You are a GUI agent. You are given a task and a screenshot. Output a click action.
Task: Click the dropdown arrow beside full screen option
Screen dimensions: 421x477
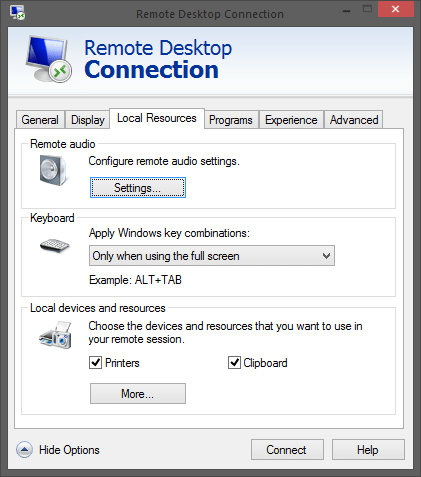[326, 256]
